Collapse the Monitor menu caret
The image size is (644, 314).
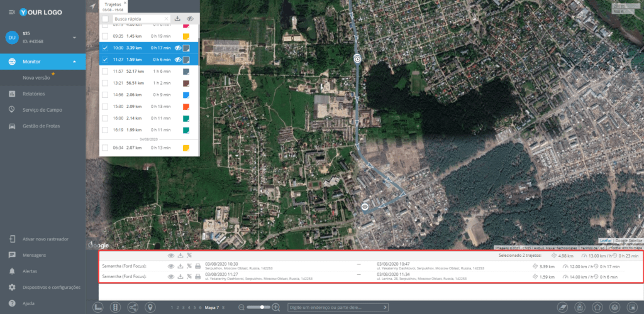pos(74,62)
